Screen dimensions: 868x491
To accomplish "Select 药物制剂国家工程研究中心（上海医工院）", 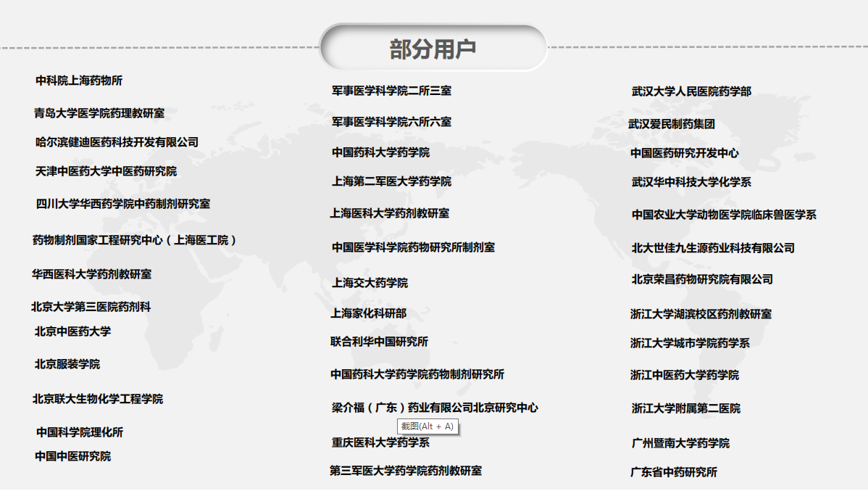I will [x=135, y=240].
